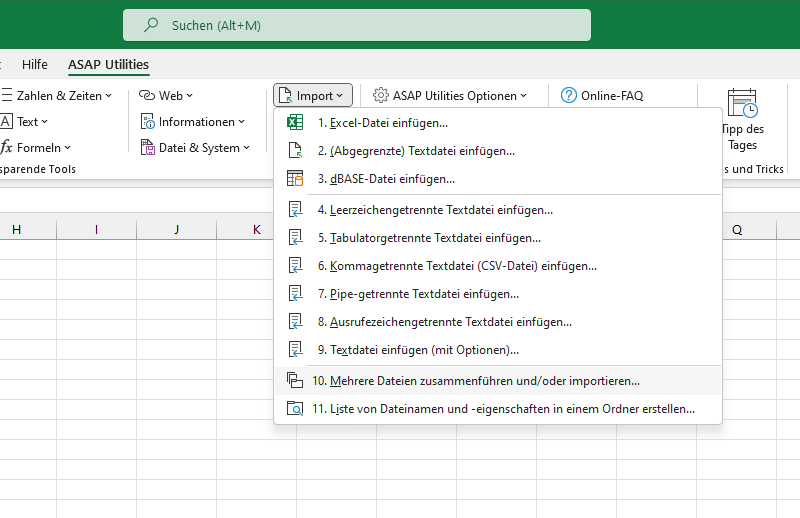The width and height of the screenshot is (800, 518).
Task: Click the icon beside Textdatei einfügen (mit Optionen)
Action: pos(295,350)
